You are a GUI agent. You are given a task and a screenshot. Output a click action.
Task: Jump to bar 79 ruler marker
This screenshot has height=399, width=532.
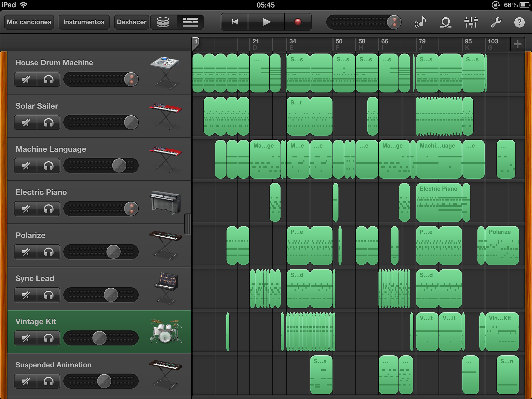point(422,42)
